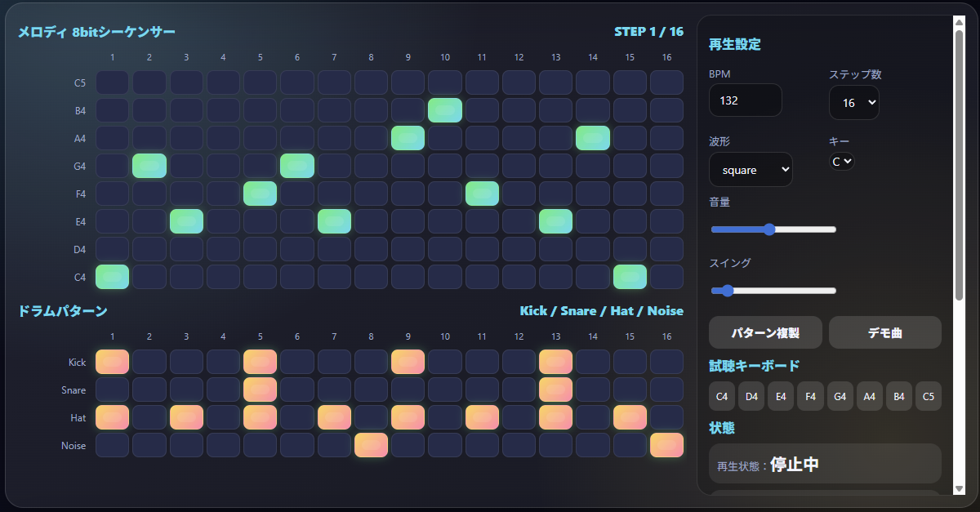Play the C4 preview key
980x512 pixels.
tap(722, 396)
